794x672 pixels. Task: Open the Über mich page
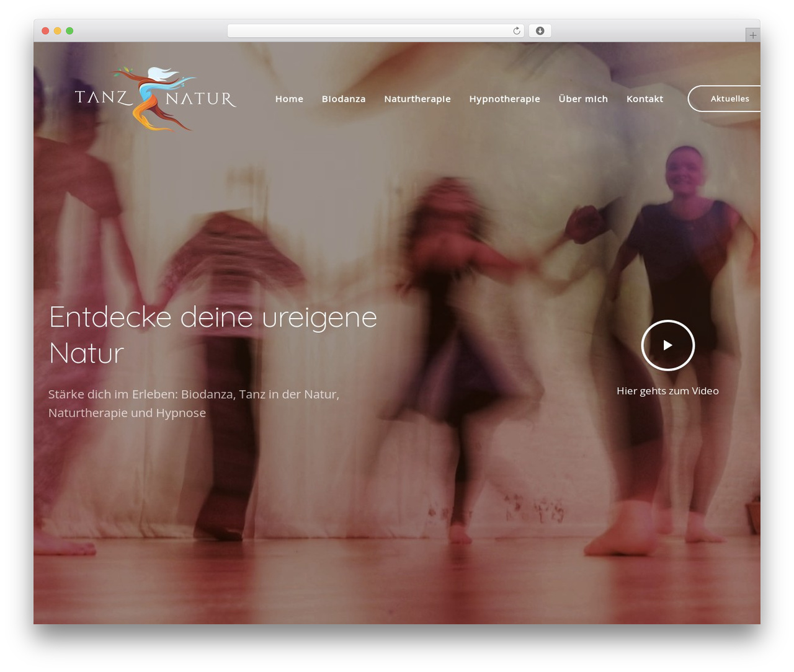point(583,99)
